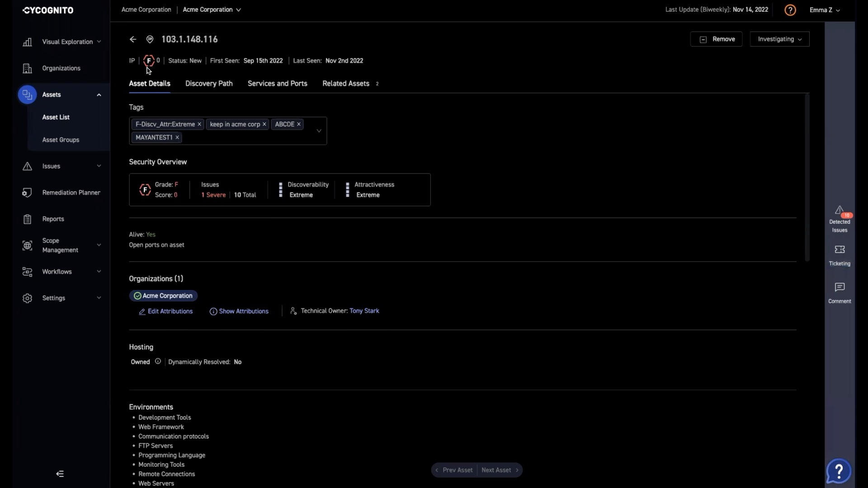Open the Ticketing side panel
The height and width of the screenshot is (488, 868).
(x=840, y=255)
